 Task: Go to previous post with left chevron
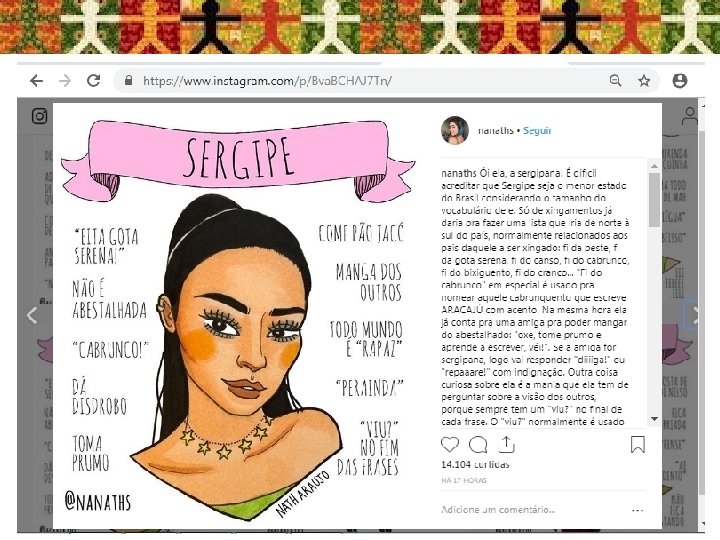coord(32,315)
